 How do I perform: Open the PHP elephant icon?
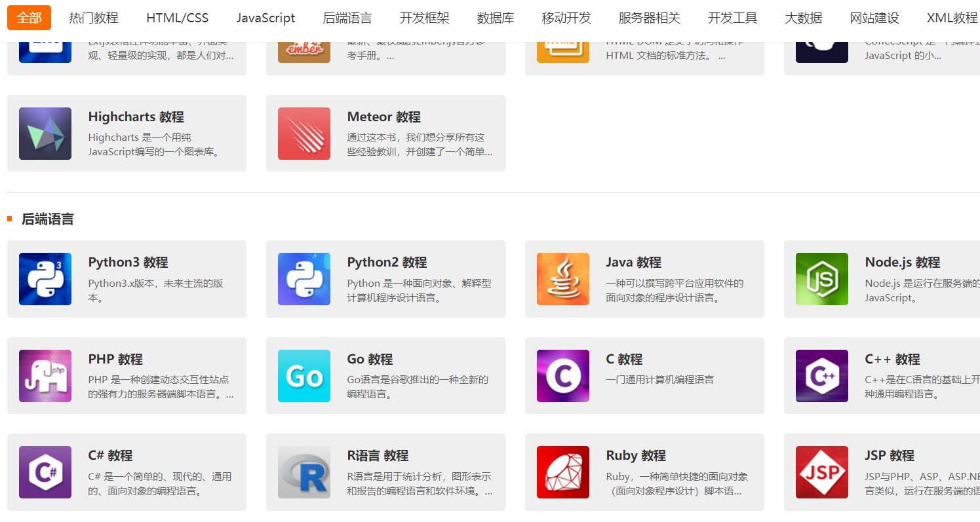click(45, 376)
